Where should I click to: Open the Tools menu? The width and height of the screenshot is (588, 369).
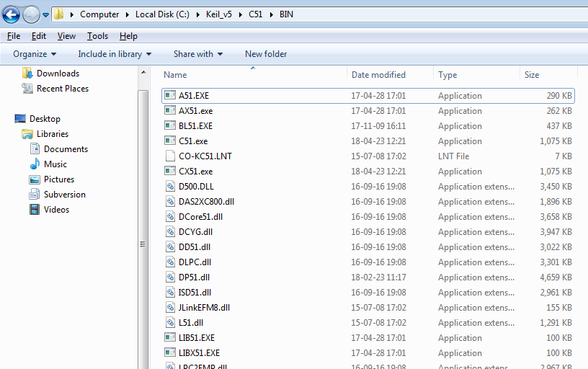(x=97, y=36)
